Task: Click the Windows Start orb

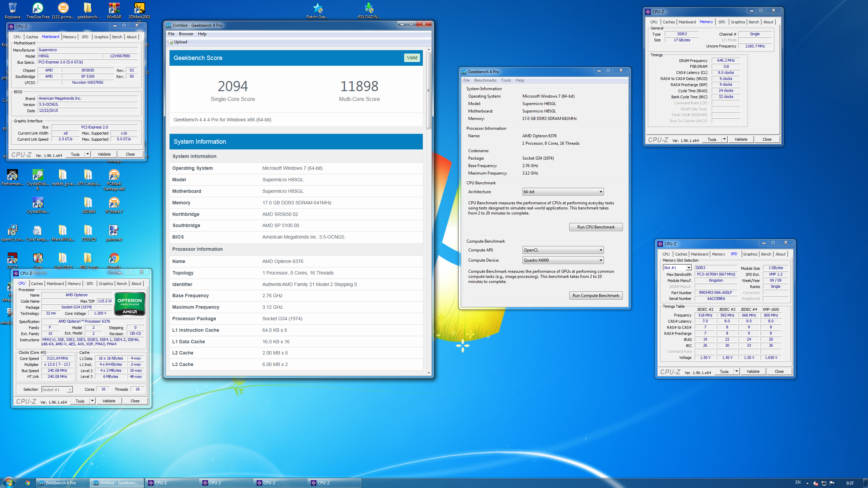Action: click(x=9, y=483)
